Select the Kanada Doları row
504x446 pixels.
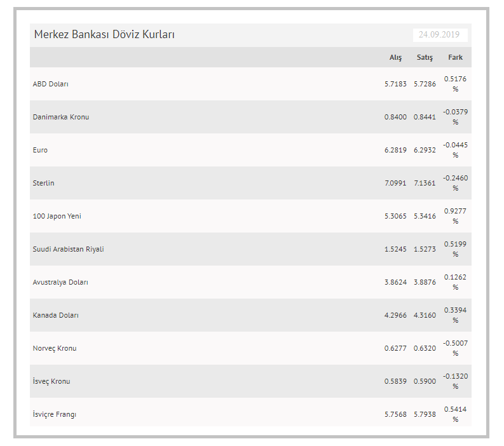pyautogui.click(x=250, y=315)
